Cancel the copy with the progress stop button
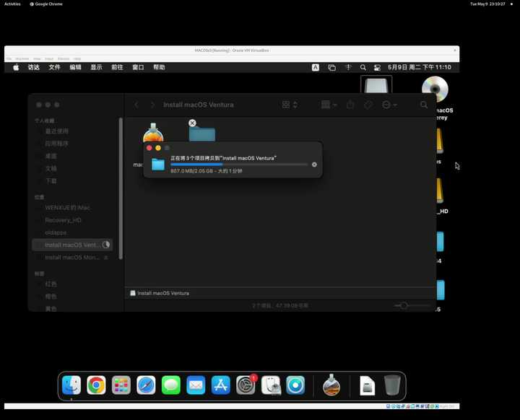520x420 pixels. [x=314, y=165]
